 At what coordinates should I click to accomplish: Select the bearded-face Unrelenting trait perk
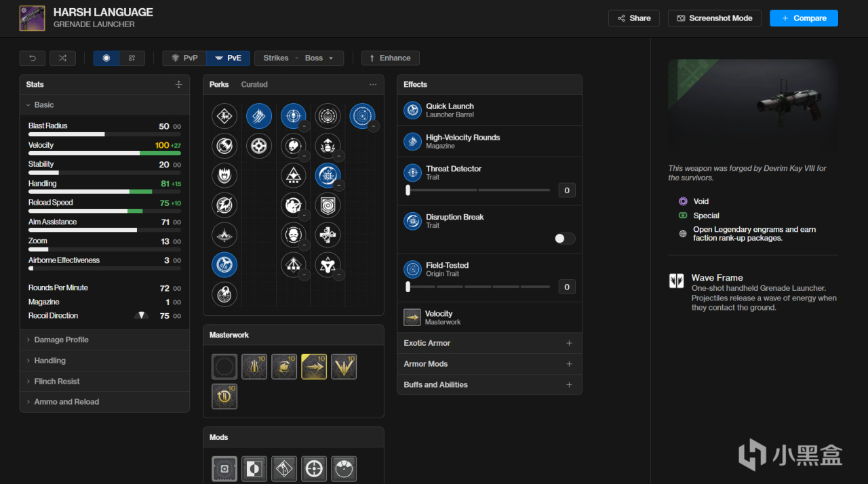294,235
